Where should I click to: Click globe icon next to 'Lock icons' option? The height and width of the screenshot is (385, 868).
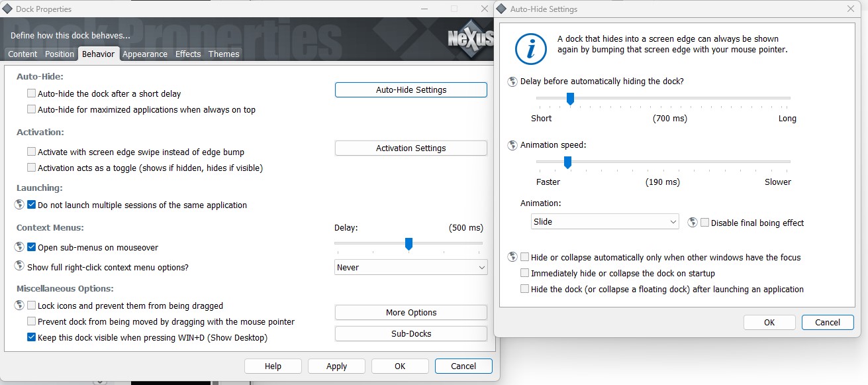19,305
